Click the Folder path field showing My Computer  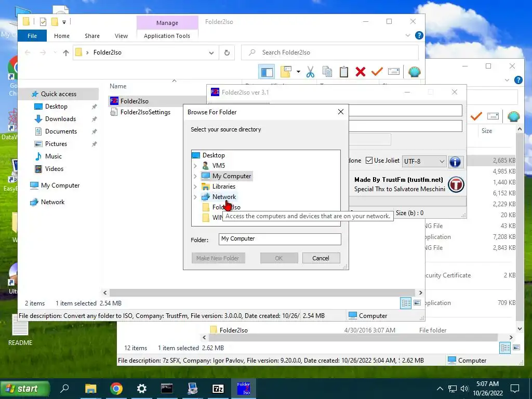[280, 239]
